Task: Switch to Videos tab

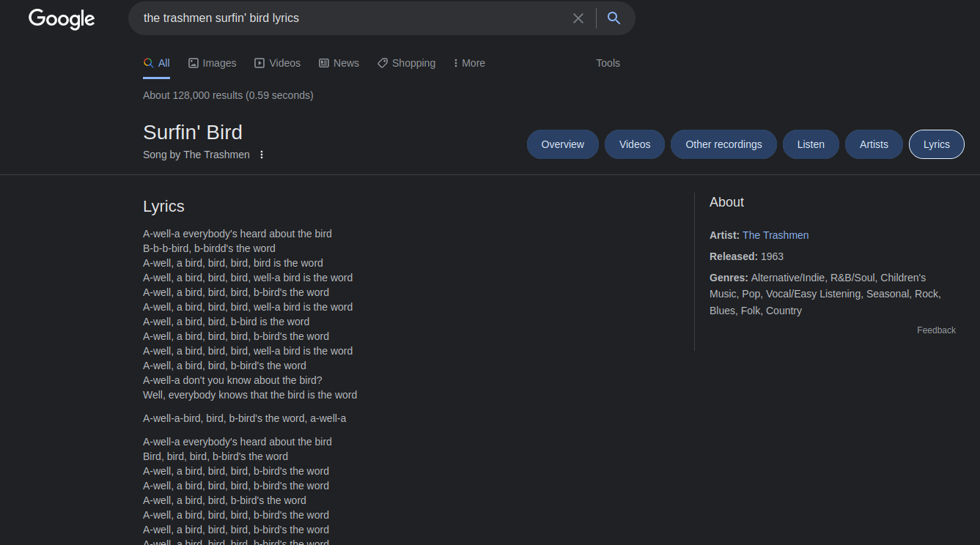Action: click(278, 63)
